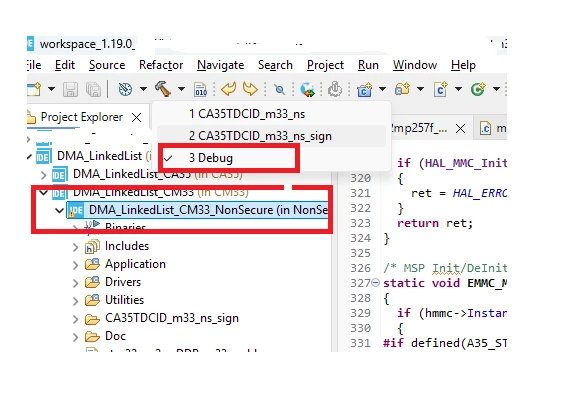Click the grayed-out icon left of new C project
Image resolution: width=572 pixels, height=402 pixels.
[335, 89]
